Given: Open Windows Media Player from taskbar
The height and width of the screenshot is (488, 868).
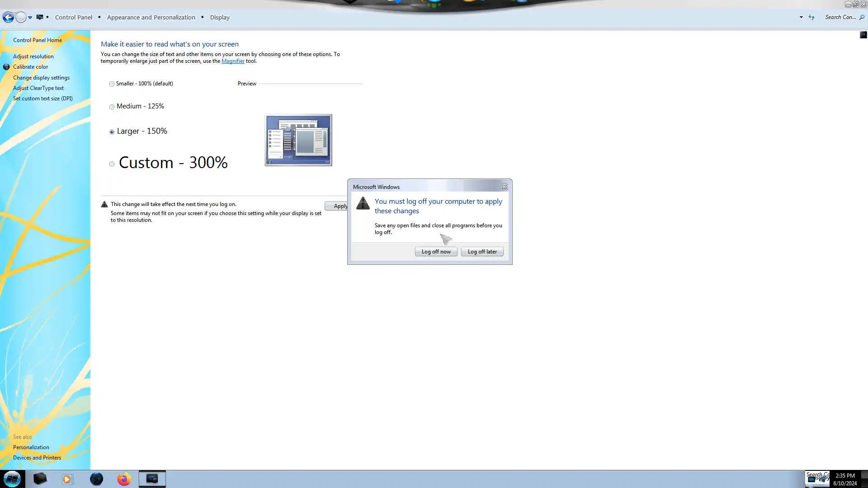Looking at the screenshot, I should click(x=67, y=479).
